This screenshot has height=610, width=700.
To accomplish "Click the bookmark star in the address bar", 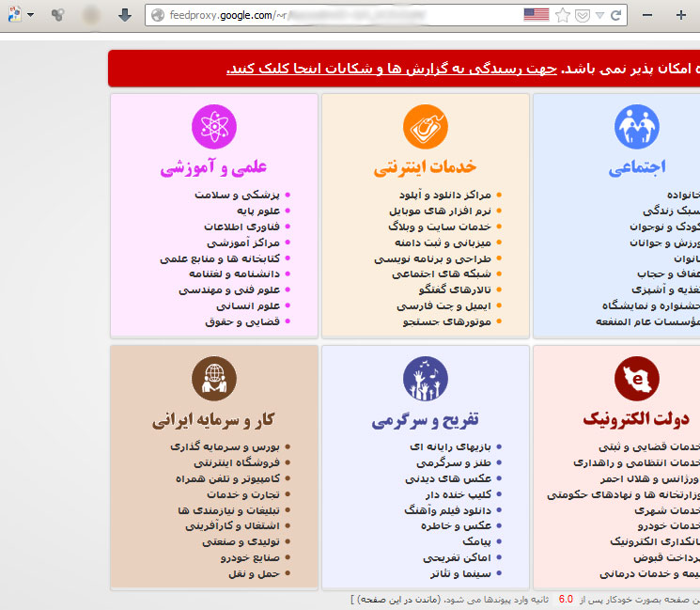I will 563,16.
